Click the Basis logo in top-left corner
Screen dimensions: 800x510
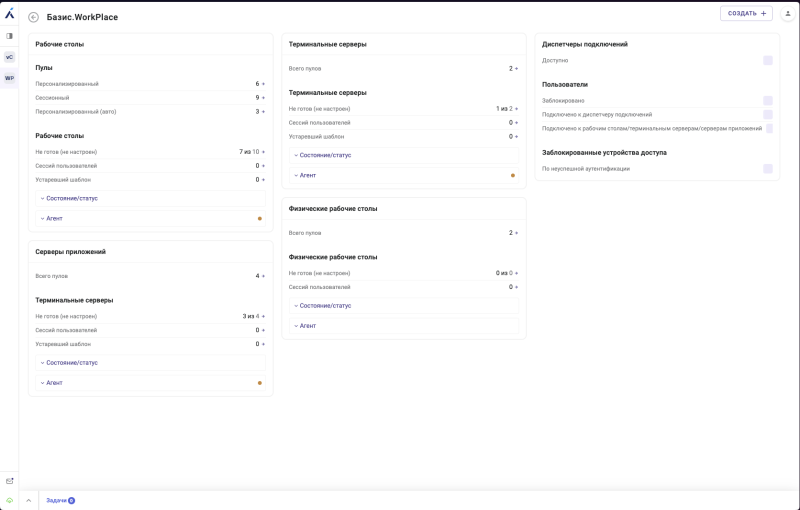9,13
